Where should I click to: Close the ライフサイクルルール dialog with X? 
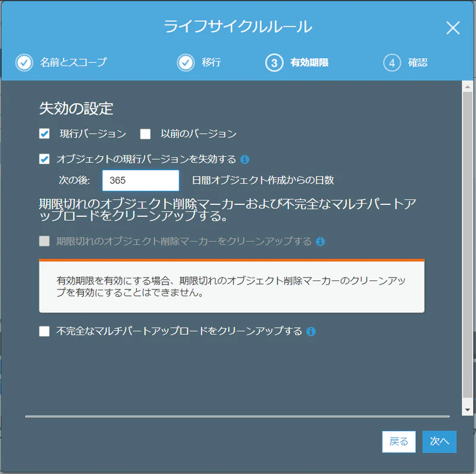pos(453,28)
